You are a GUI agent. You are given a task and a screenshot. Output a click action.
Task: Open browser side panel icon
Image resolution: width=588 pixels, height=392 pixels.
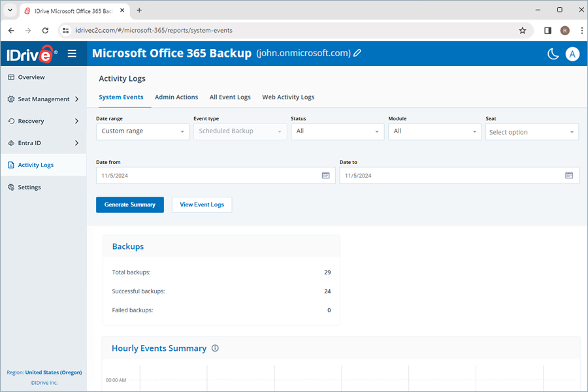[548, 31]
